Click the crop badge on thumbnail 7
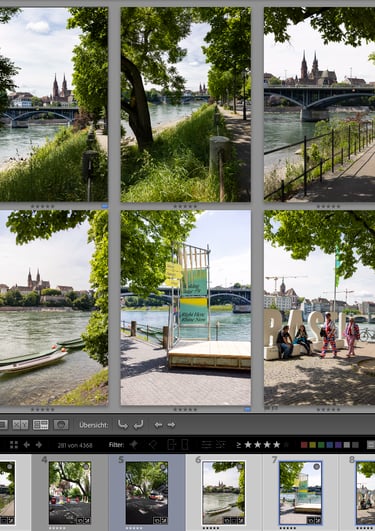 pos(310,521)
